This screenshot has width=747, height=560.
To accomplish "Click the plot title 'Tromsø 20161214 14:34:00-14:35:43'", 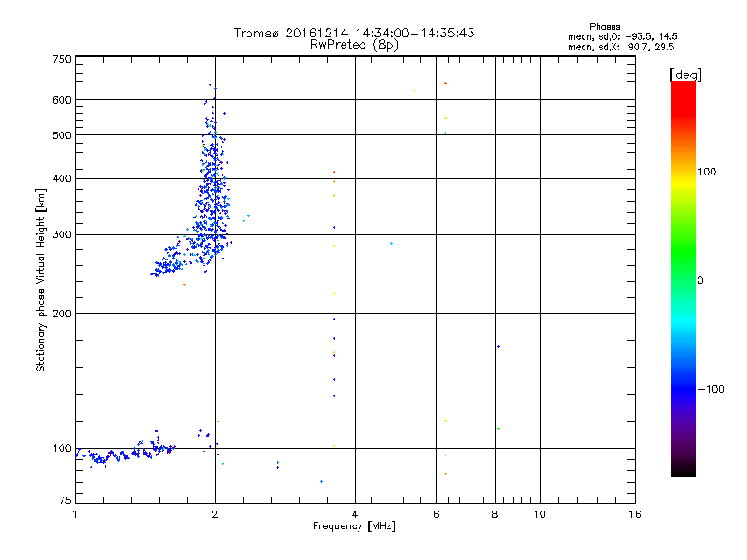I will (354, 33).
